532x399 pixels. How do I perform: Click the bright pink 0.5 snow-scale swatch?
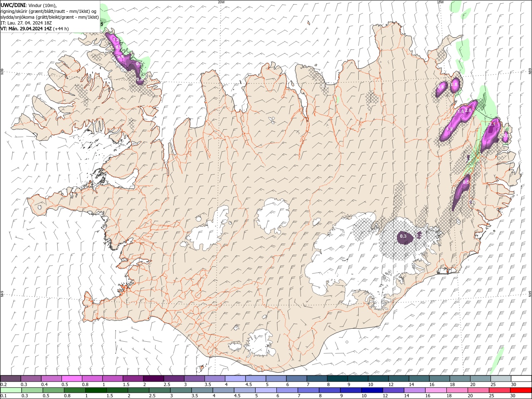pos(71,379)
